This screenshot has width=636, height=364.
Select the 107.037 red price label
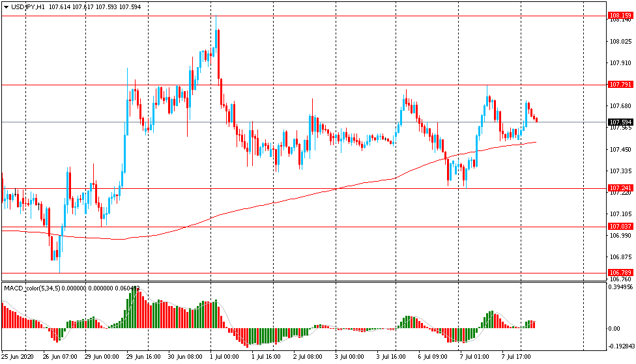(620, 226)
